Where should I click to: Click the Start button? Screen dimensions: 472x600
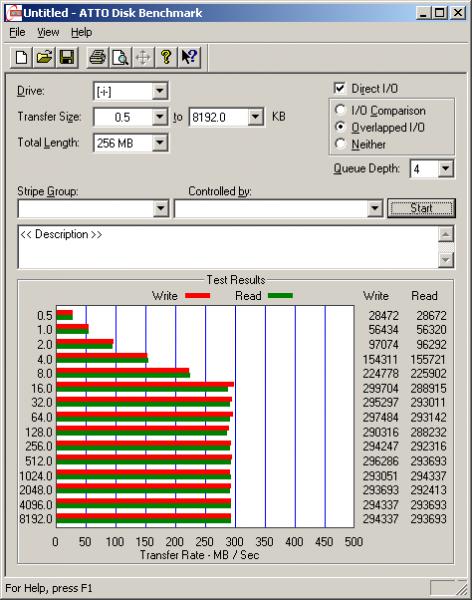tap(421, 208)
